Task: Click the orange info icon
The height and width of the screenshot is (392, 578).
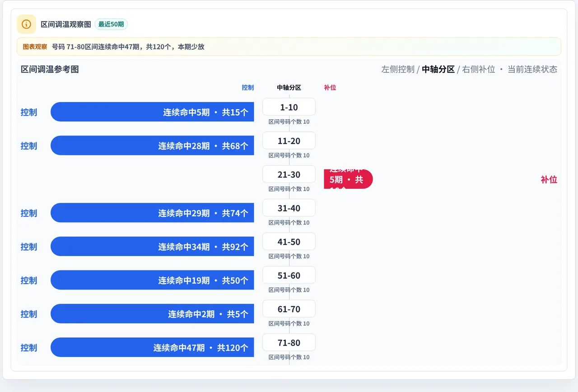Action: point(26,24)
